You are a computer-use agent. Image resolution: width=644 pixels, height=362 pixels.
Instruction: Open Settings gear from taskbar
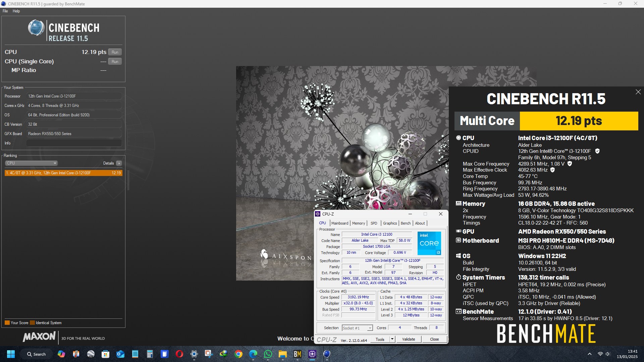point(194,354)
